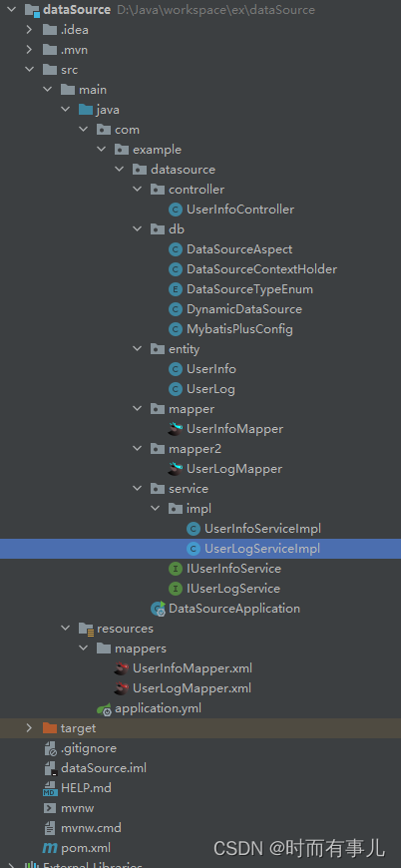401x868 pixels.
Task: Click the UserInfoServiceImpl class icon
Action: click(194, 529)
